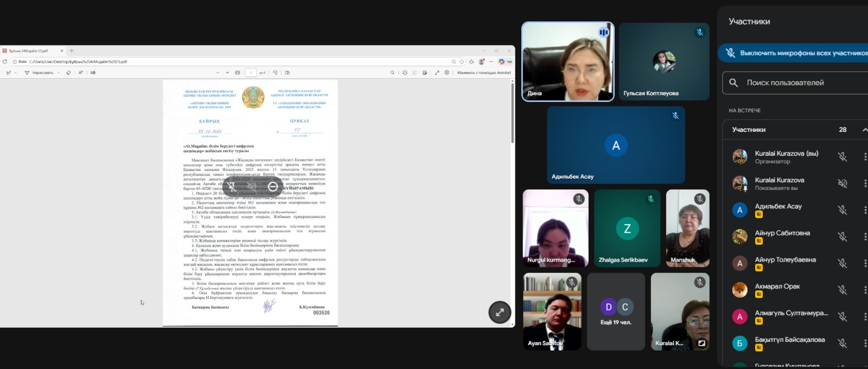Open a new browser tab with plus
The height and width of the screenshot is (369, 868).
pyautogui.click(x=72, y=51)
